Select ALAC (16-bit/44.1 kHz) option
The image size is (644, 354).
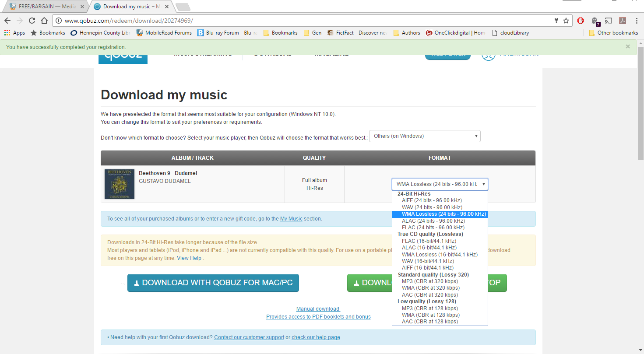pyautogui.click(x=440, y=248)
